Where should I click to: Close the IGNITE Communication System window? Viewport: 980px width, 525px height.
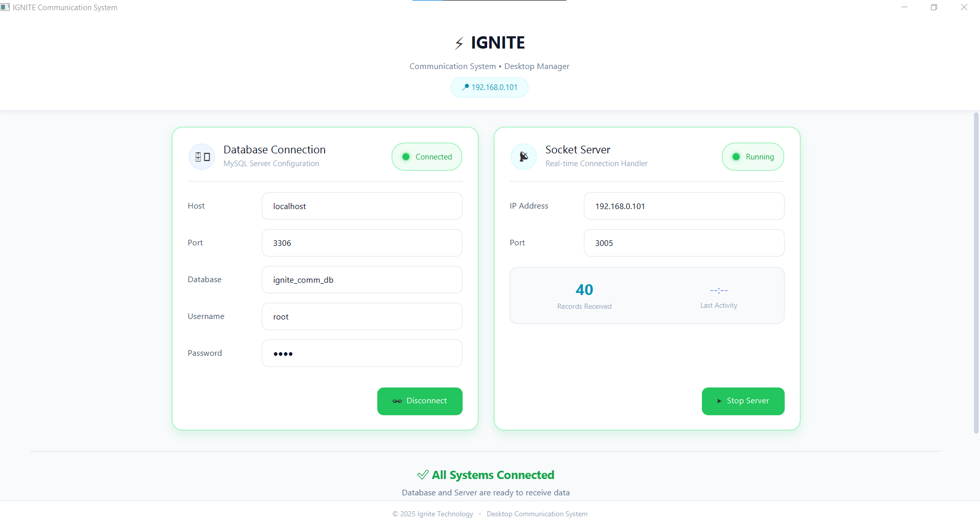(x=964, y=7)
